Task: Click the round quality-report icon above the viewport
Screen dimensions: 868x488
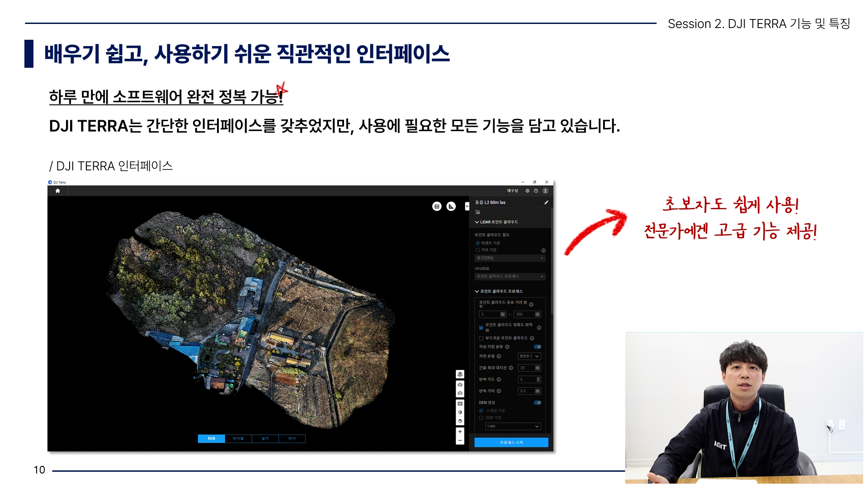Action: click(x=437, y=206)
